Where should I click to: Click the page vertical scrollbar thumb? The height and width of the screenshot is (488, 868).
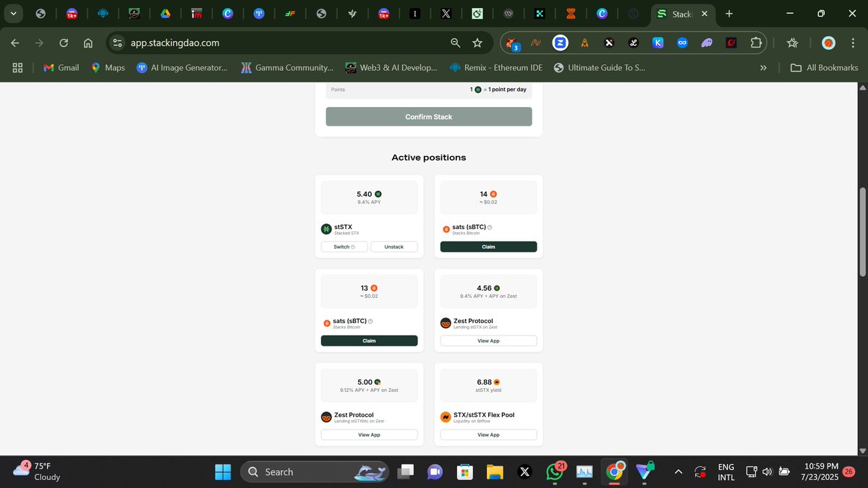point(861,231)
